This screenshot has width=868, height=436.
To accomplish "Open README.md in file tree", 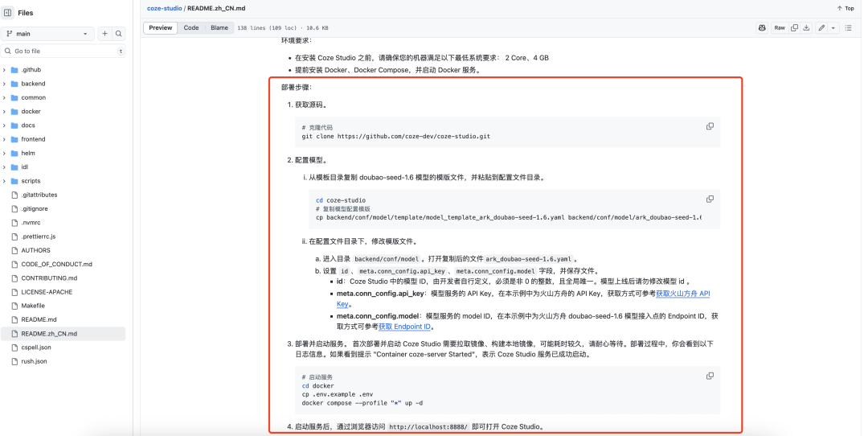I will [39, 319].
